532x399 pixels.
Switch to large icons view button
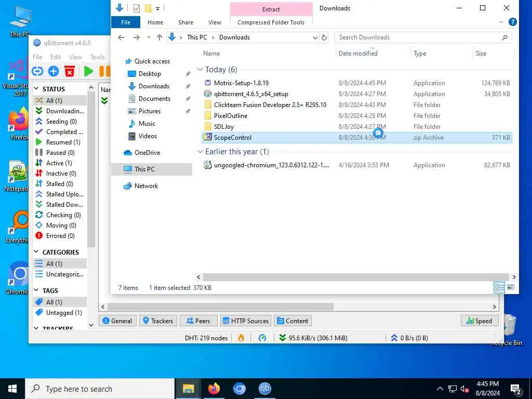(511, 288)
